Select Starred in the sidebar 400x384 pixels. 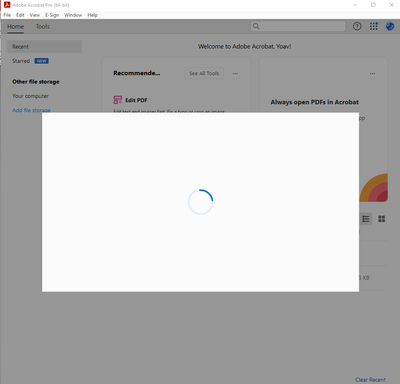pyautogui.click(x=21, y=61)
